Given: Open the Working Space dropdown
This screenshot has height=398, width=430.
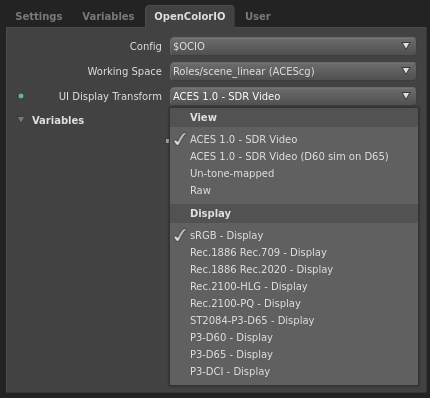Looking at the screenshot, I should 293,71.
